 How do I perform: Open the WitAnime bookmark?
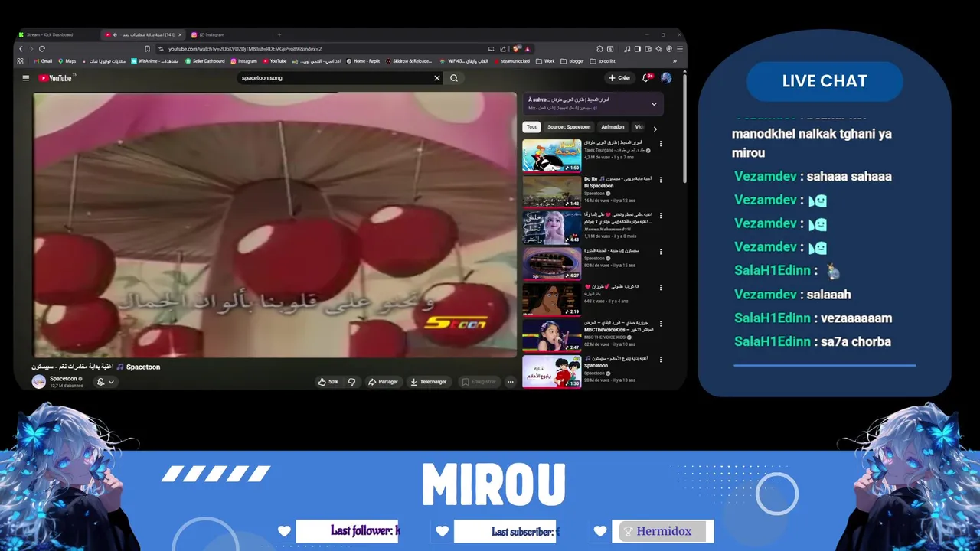tap(155, 61)
